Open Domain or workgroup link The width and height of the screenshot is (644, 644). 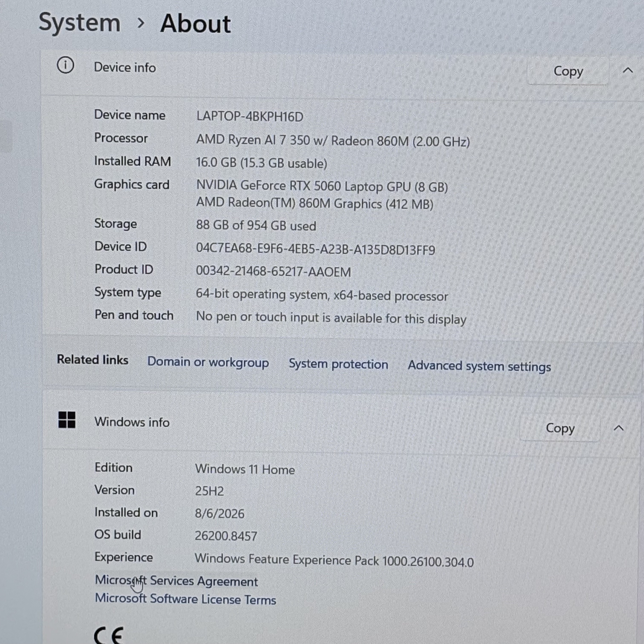click(x=208, y=362)
